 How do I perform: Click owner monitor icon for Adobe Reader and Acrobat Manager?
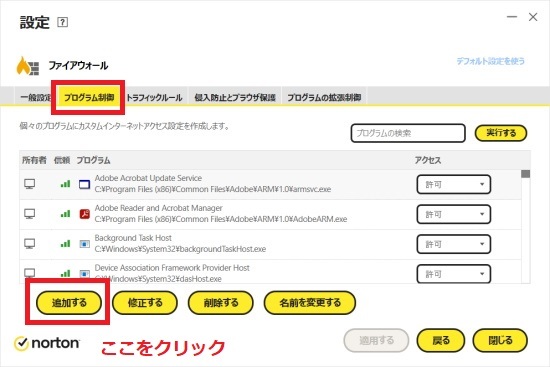pos(29,214)
